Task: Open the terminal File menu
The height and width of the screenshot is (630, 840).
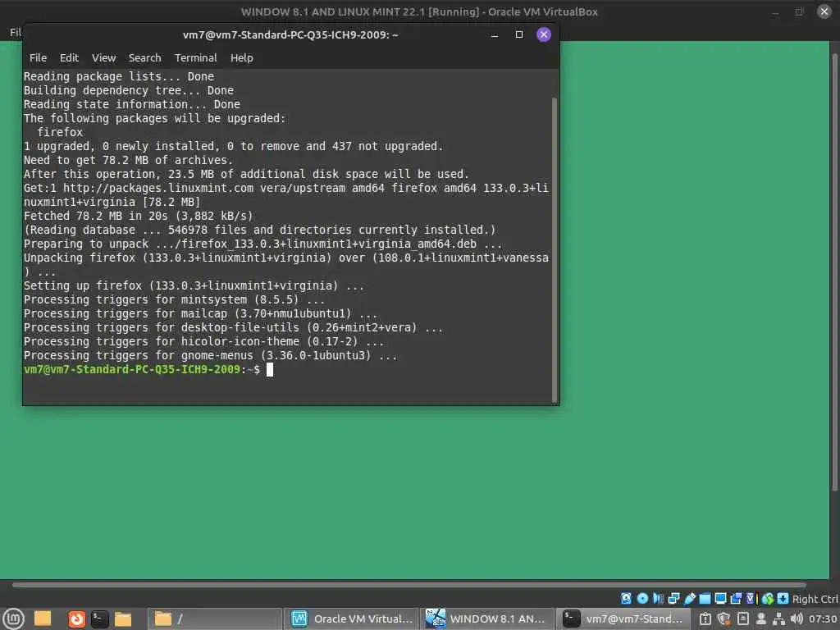Action: point(38,58)
